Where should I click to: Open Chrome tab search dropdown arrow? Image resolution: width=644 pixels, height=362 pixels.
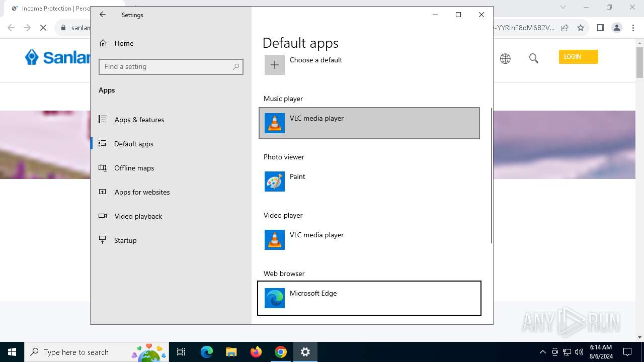563,7
